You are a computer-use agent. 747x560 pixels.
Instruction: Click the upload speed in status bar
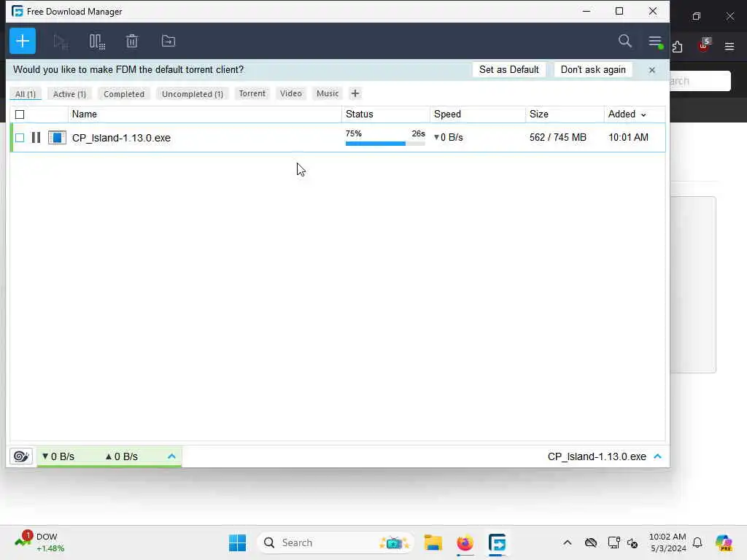(x=122, y=456)
